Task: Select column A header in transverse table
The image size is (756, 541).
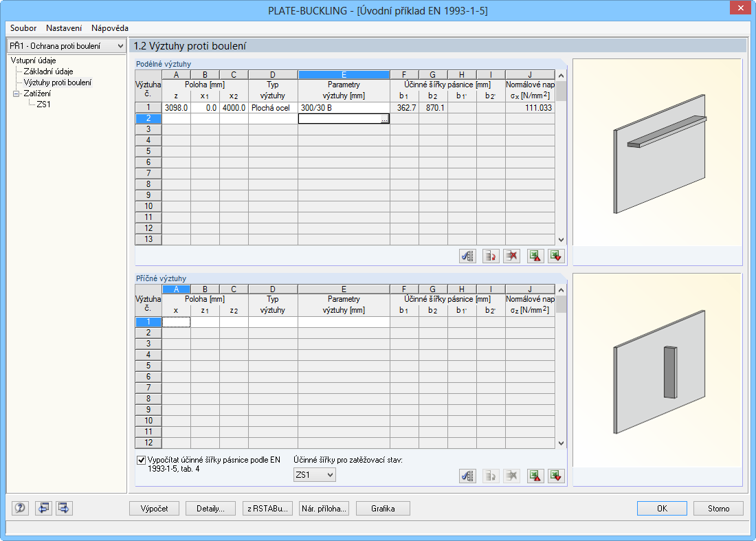Action: [x=176, y=289]
